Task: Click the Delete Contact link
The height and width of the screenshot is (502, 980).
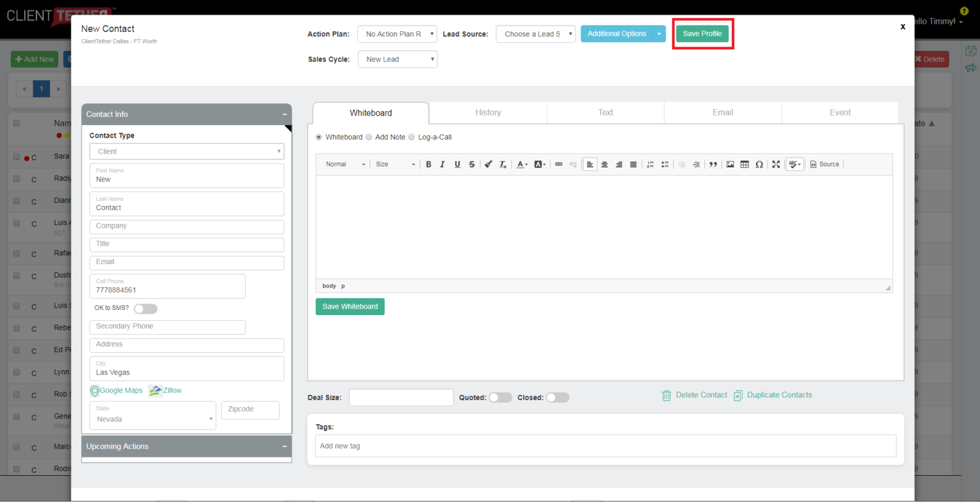Action: point(701,395)
